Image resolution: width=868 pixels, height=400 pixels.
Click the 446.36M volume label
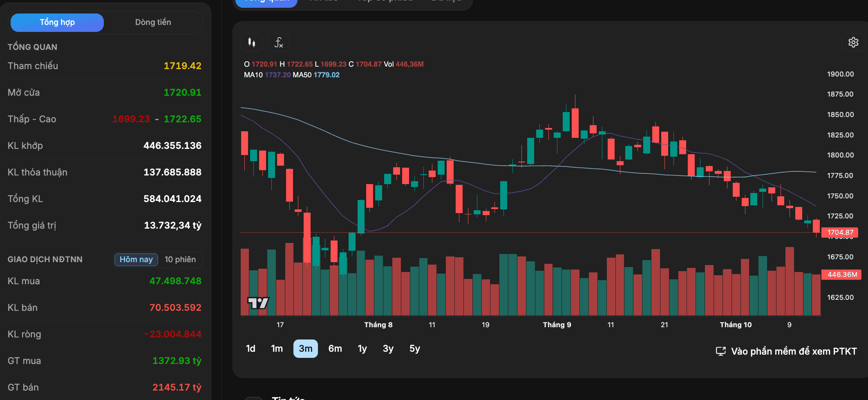click(x=842, y=274)
